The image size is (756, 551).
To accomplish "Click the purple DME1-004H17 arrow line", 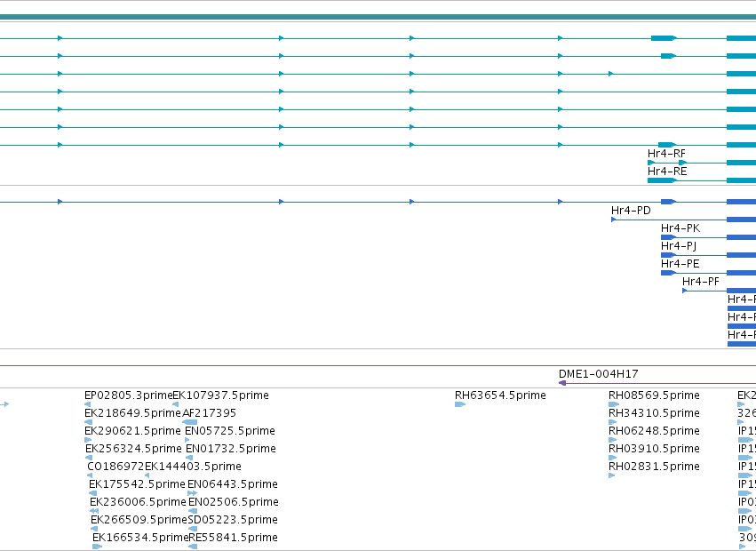I will pos(657,383).
